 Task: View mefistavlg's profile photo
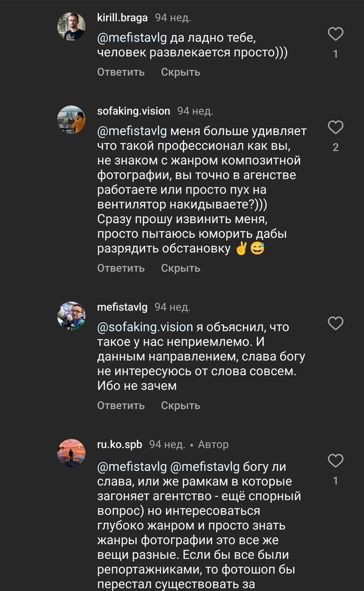click(x=71, y=316)
